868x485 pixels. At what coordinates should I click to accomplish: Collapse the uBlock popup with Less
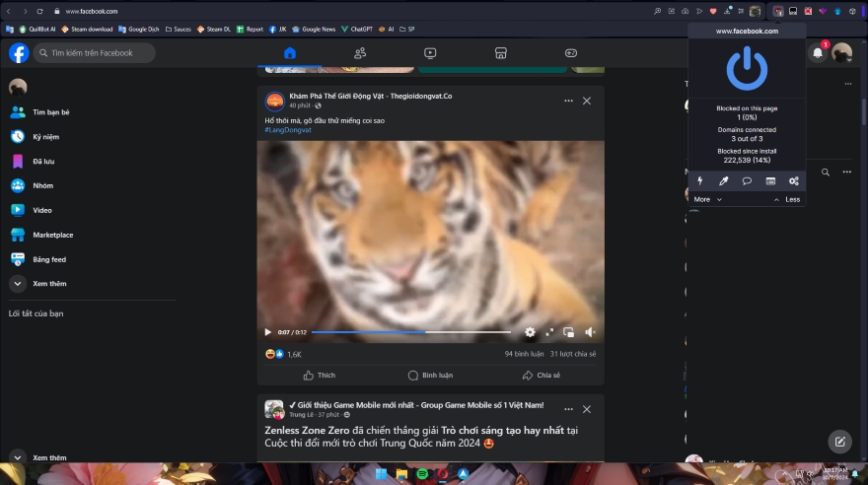[787, 199]
